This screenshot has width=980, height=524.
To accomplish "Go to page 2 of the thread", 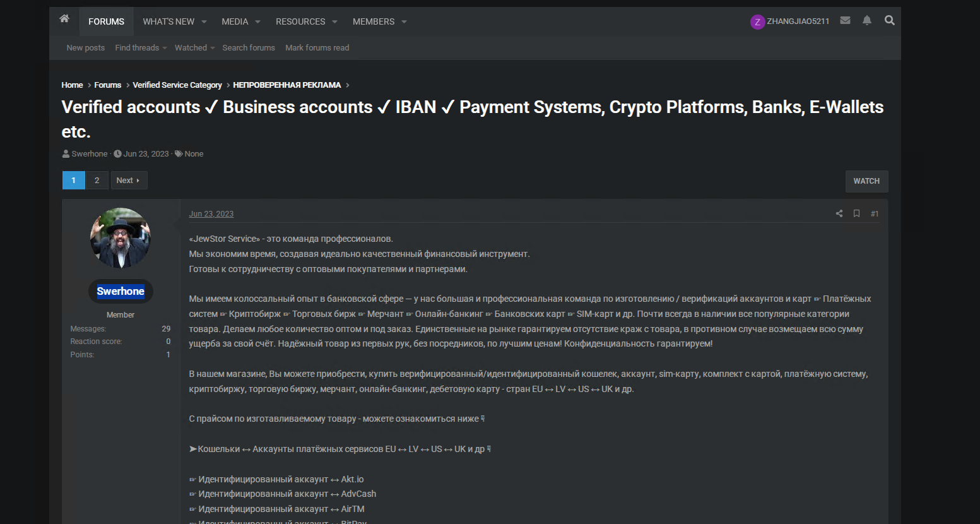I will coord(97,181).
